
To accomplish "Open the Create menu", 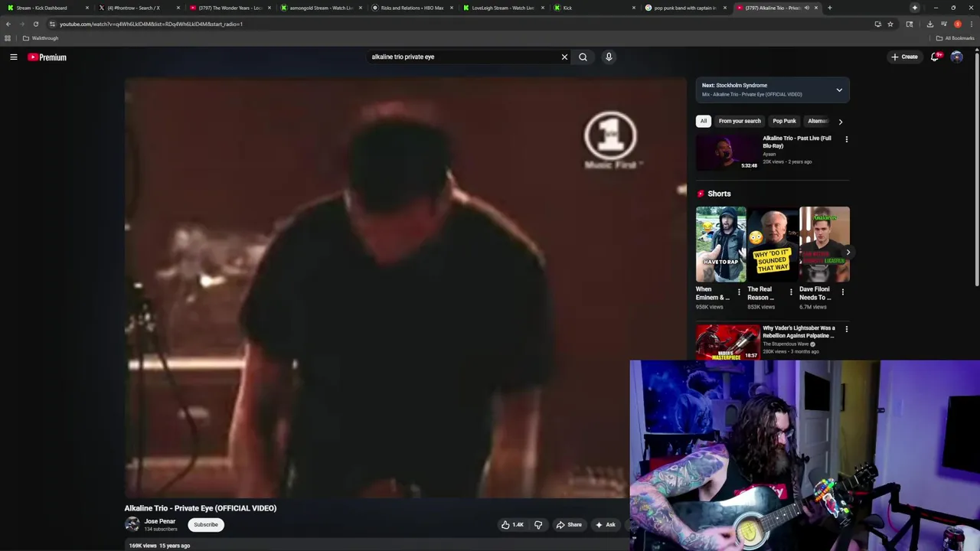I will [x=904, y=57].
